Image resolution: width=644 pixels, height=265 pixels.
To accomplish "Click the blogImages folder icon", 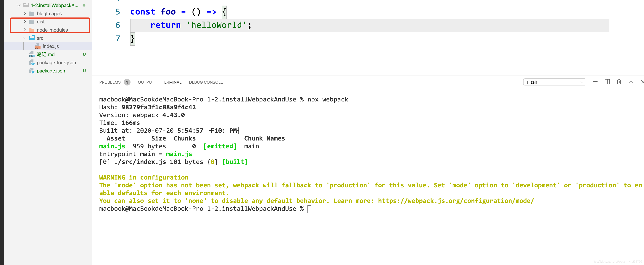I will [x=31, y=14].
